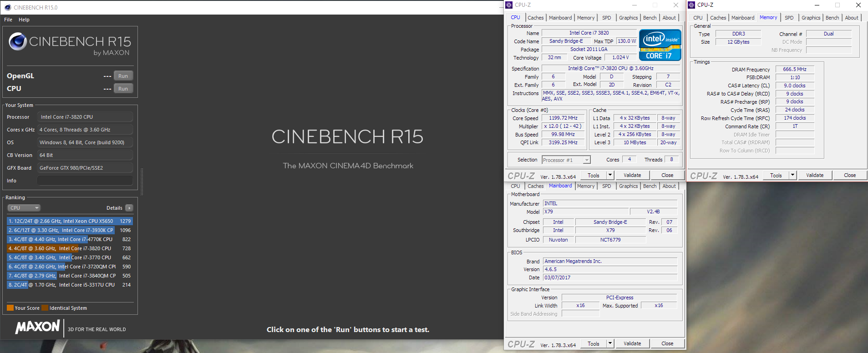This screenshot has width=868, height=353.
Task: Open About tab in Memory CPU-Z window
Action: pos(852,18)
